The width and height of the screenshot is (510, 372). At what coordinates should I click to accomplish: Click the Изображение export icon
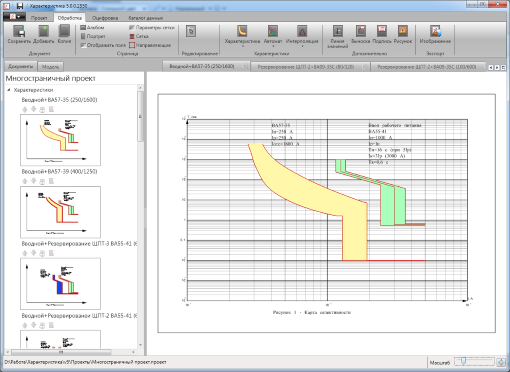click(x=435, y=31)
